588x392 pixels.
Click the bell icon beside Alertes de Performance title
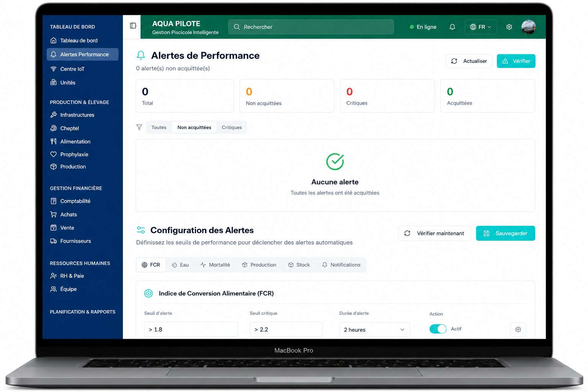[141, 56]
